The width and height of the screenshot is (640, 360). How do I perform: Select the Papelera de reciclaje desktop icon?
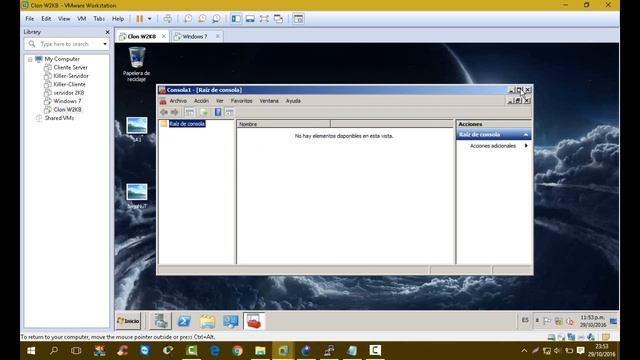(x=136, y=64)
